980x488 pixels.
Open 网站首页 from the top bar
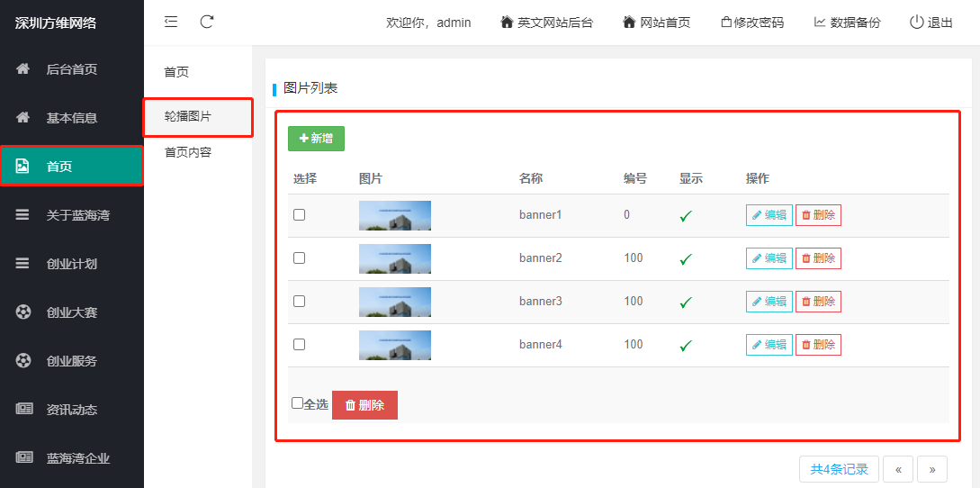656,23
